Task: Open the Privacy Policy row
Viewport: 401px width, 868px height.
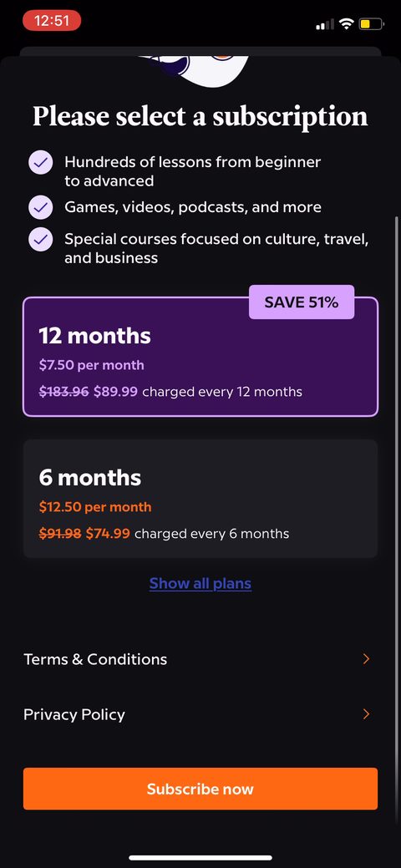Action: click(x=200, y=714)
